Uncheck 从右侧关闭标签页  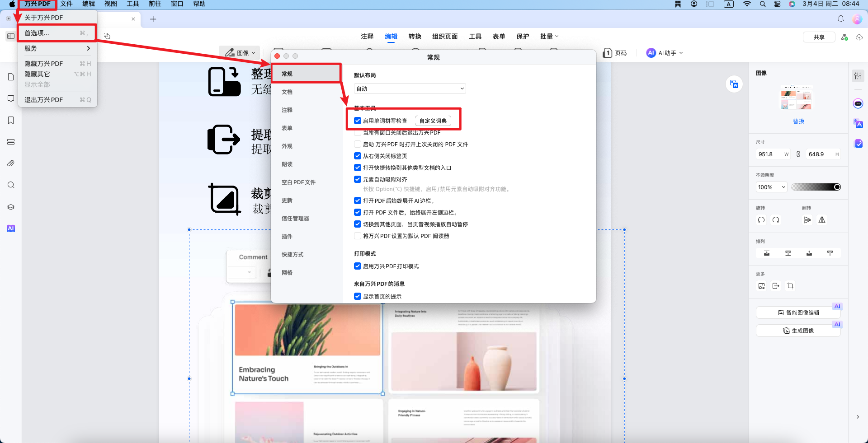[x=358, y=156]
